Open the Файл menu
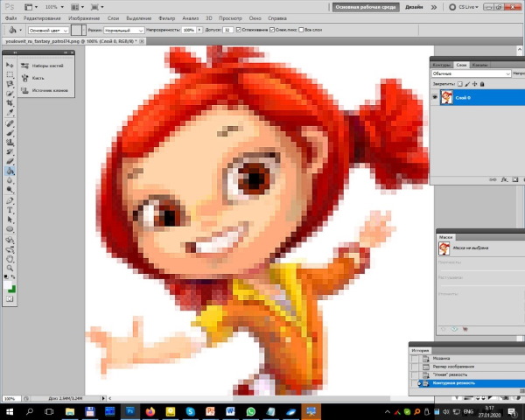The width and height of the screenshot is (525, 420). tap(11, 18)
